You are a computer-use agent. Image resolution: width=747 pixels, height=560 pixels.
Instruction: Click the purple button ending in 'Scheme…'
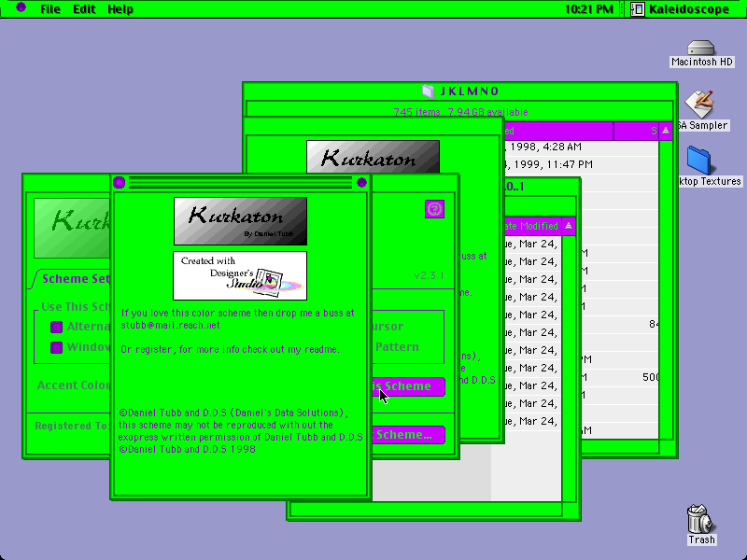(408, 435)
